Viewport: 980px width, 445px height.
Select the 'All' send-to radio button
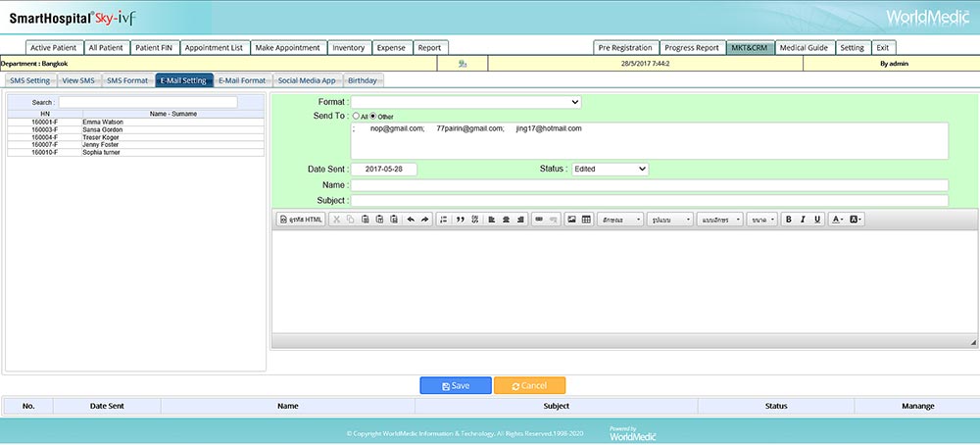356,117
